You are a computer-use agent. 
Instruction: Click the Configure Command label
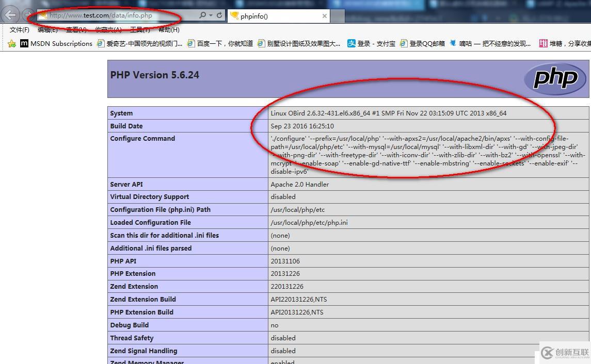(x=142, y=139)
